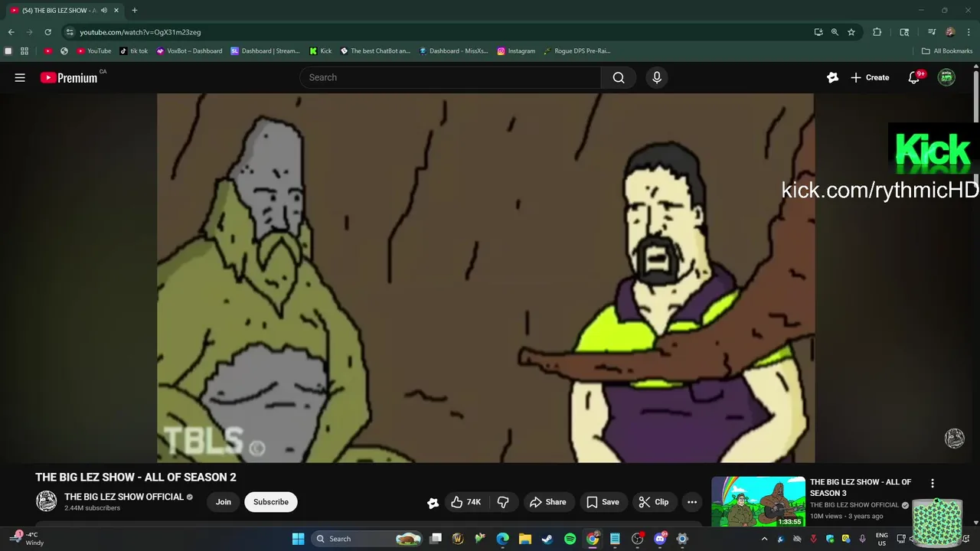This screenshot has width=980, height=551.
Task: Click the Share button
Action: pyautogui.click(x=547, y=502)
